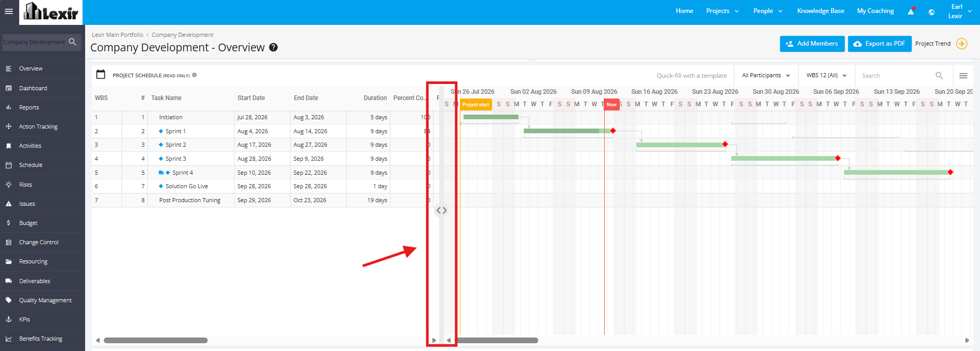The height and width of the screenshot is (351, 980).
Task: Open the hamburger navigation menu
Action: tap(9, 11)
